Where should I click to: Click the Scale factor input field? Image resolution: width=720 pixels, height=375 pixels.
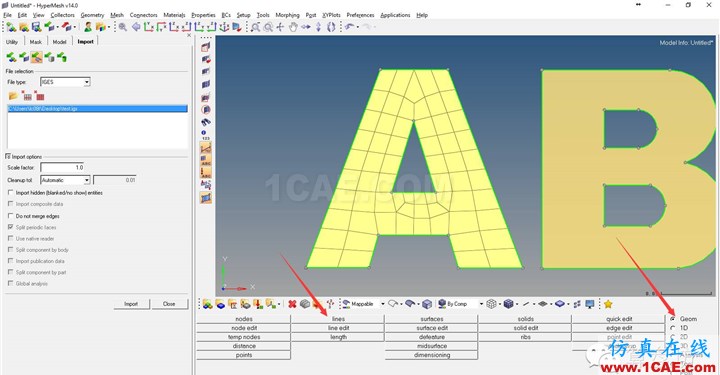pyautogui.click(x=62, y=168)
